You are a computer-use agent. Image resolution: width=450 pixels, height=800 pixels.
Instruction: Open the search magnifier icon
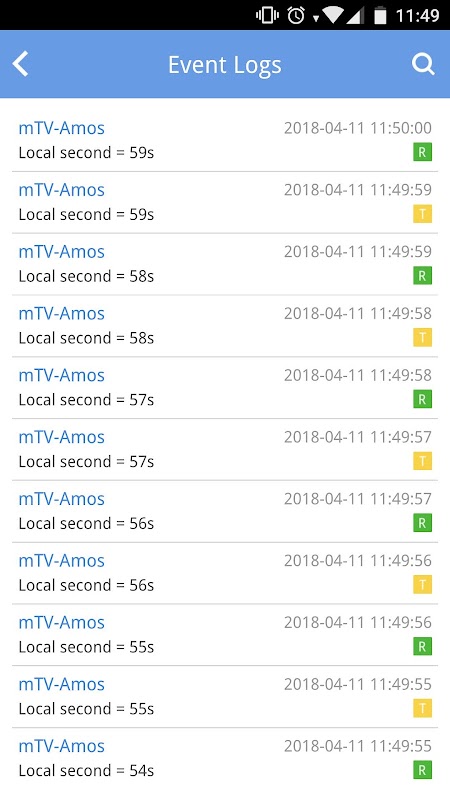423,65
